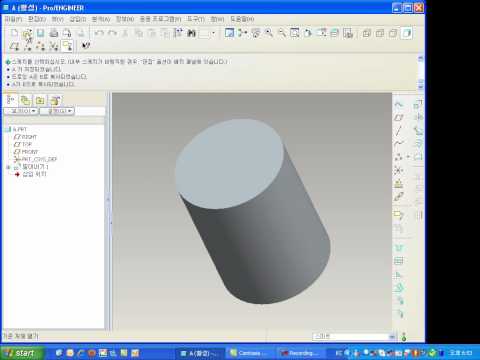Select the Datum Axis tool
The height and width of the screenshot is (360, 480).
[x=398, y=131]
